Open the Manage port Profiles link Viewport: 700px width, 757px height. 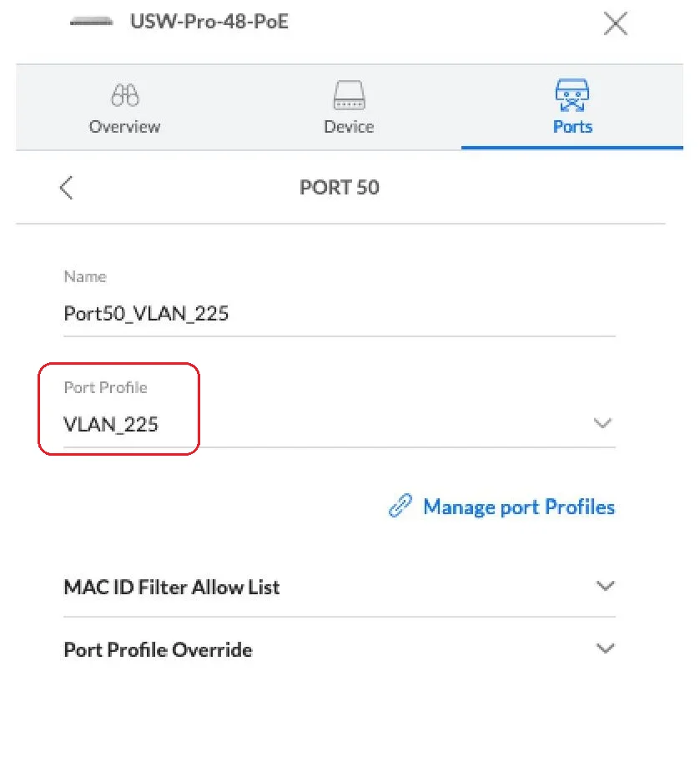point(519,507)
